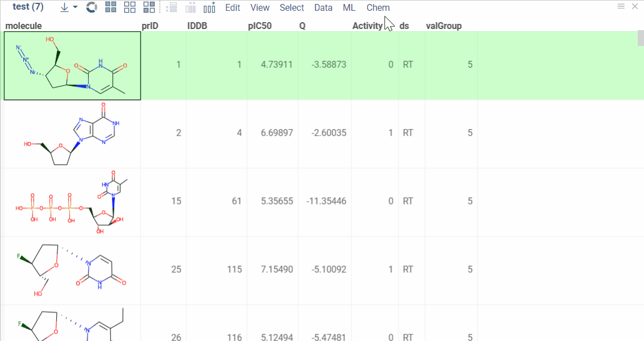This screenshot has height=341, width=644.
Task: Click pIC50 value 7.15490
Action: pyautogui.click(x=277, y=269)
